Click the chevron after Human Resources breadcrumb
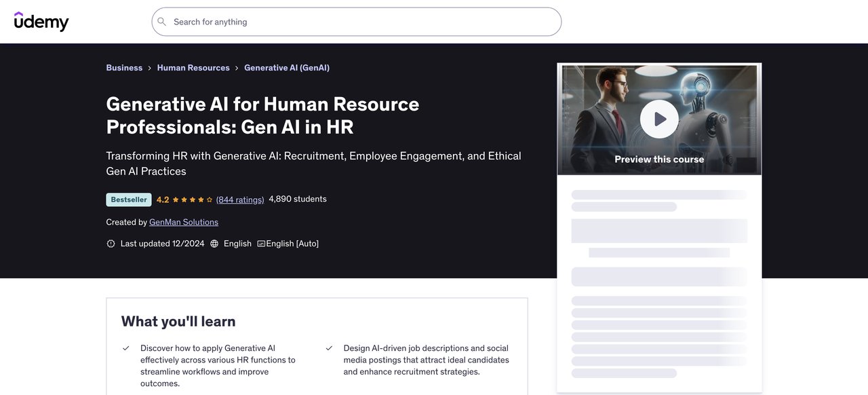868x395 pixels. (x=237, y=68)
